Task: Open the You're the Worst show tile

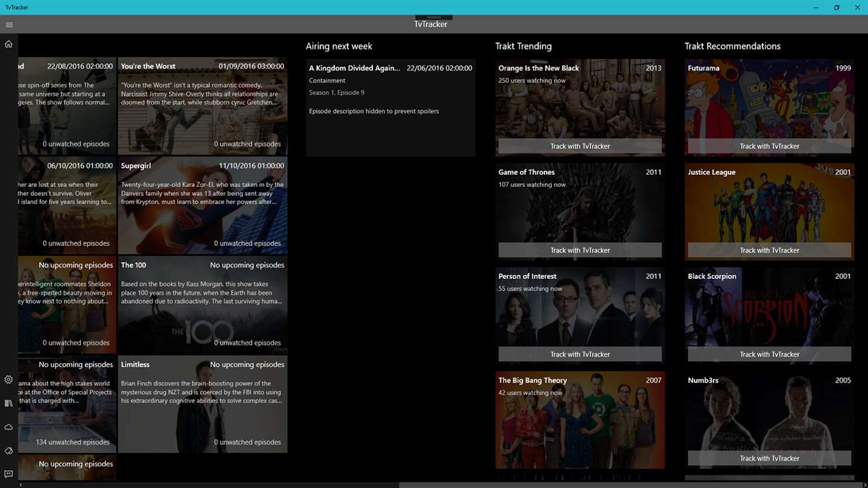Action: pos(203,106)
